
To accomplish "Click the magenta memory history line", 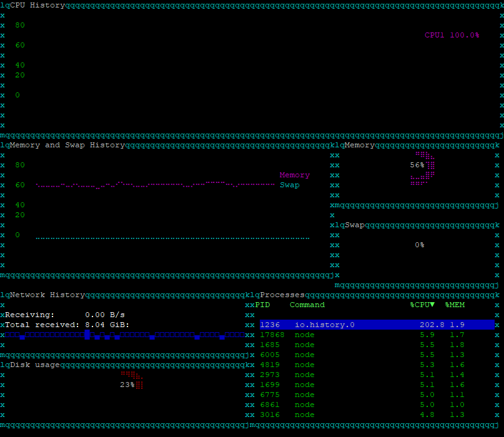I will 156,185.
